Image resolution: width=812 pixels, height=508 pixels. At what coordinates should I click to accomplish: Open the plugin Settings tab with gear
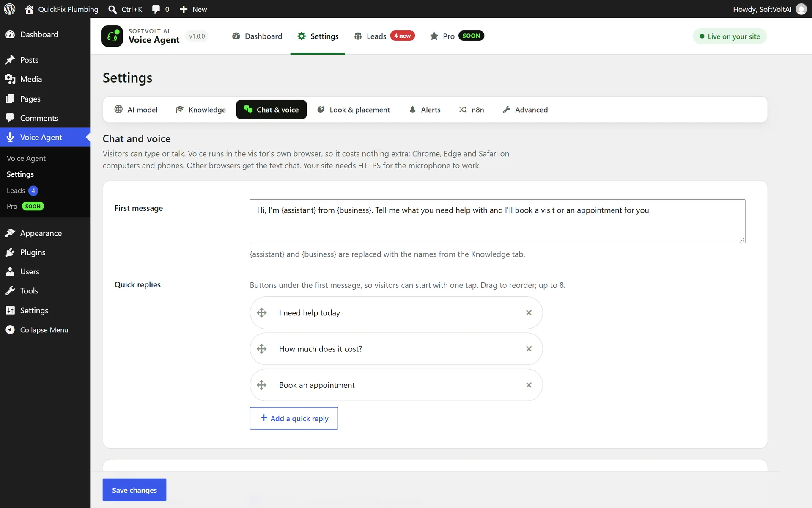pos(318,36)
